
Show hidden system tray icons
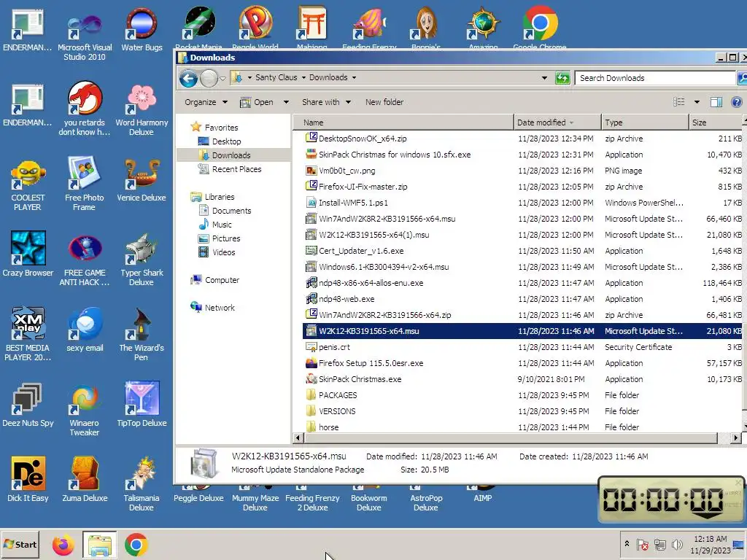(x=627, y=544)
